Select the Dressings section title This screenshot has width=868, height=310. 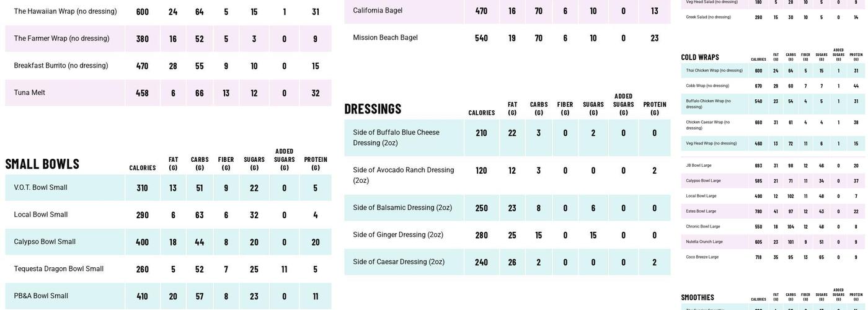(373, 109)
